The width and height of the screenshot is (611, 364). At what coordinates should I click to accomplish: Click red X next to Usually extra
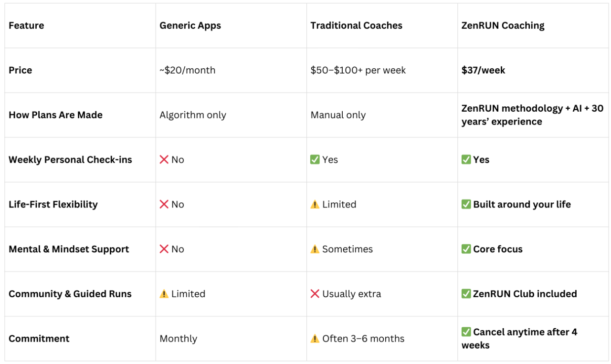[x=315, y=294]
